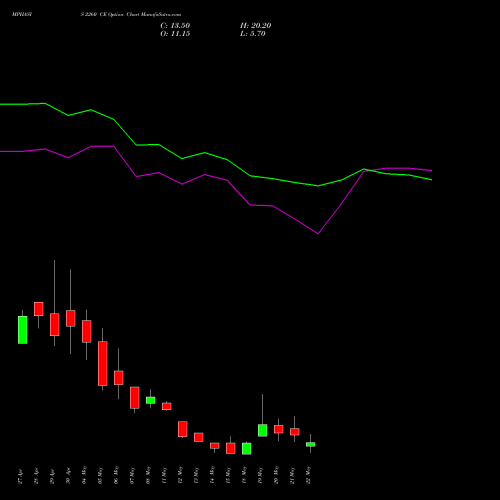Select the small green candle for 22 May
Image resolution: width=500 pixels, height=500 pixels.
click(x=311, y=444)
